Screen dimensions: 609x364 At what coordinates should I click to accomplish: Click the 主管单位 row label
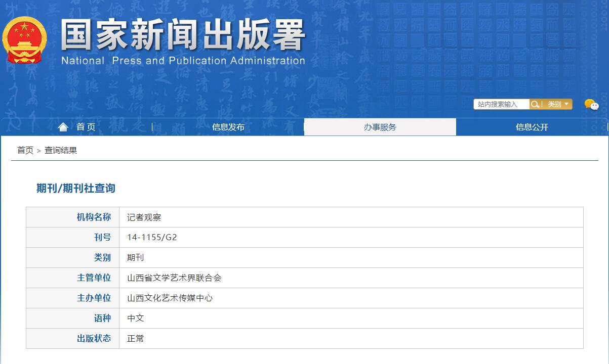[x=95, y=278]
